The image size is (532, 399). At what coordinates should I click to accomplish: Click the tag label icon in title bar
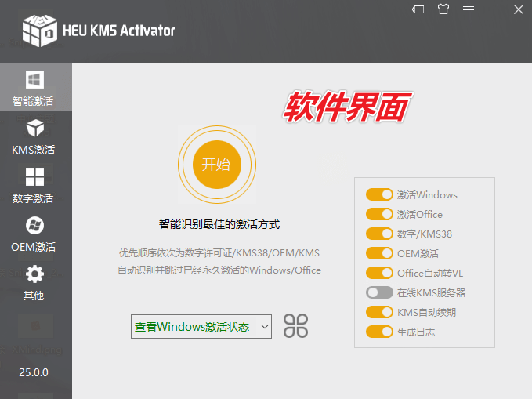[x=418, y=9]
